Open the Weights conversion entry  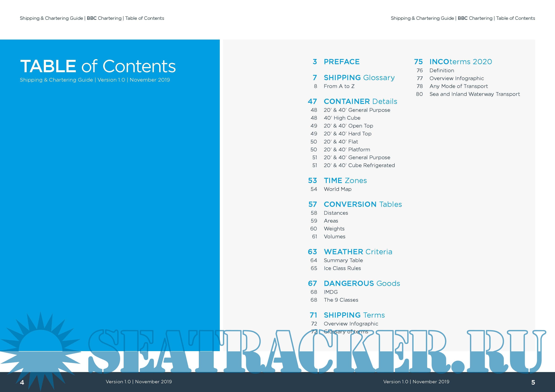(334, 229)
